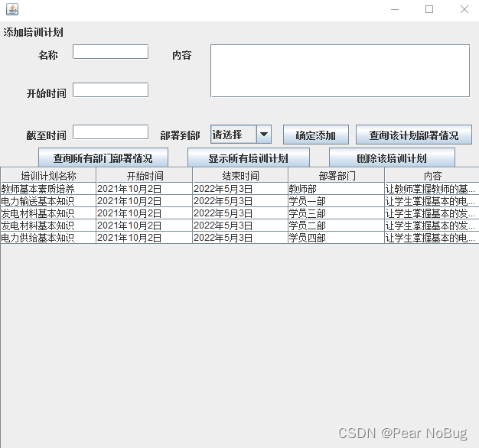
Task: Click the 截至时间 input field
Action: point(111,131)
